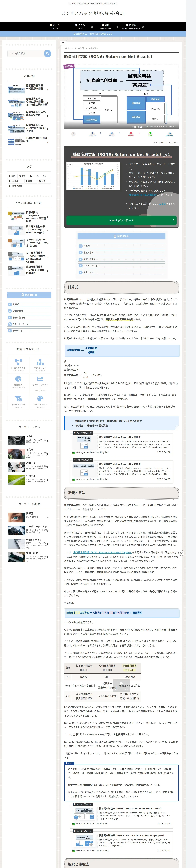Jump to 解釈と使用法 in sidebar contents
Image resolution: width=196 pixels, height=868 pixels.
click(19, 317)
